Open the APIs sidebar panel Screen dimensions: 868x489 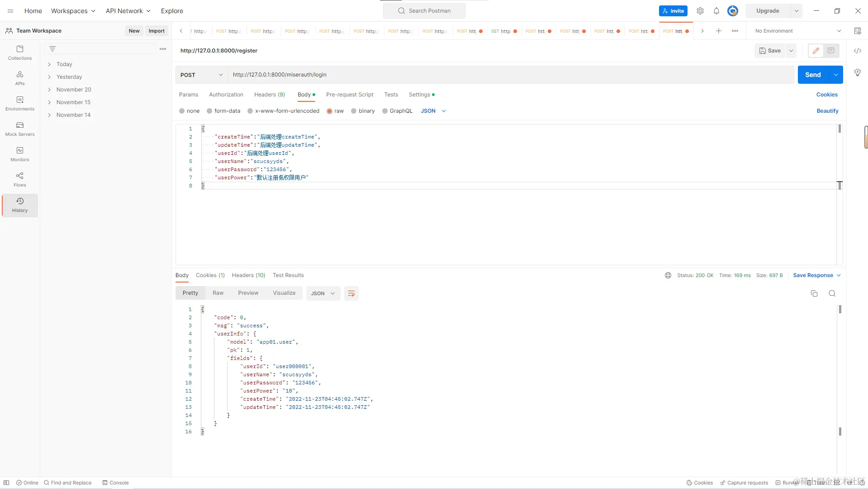click(x=20, y=78)
